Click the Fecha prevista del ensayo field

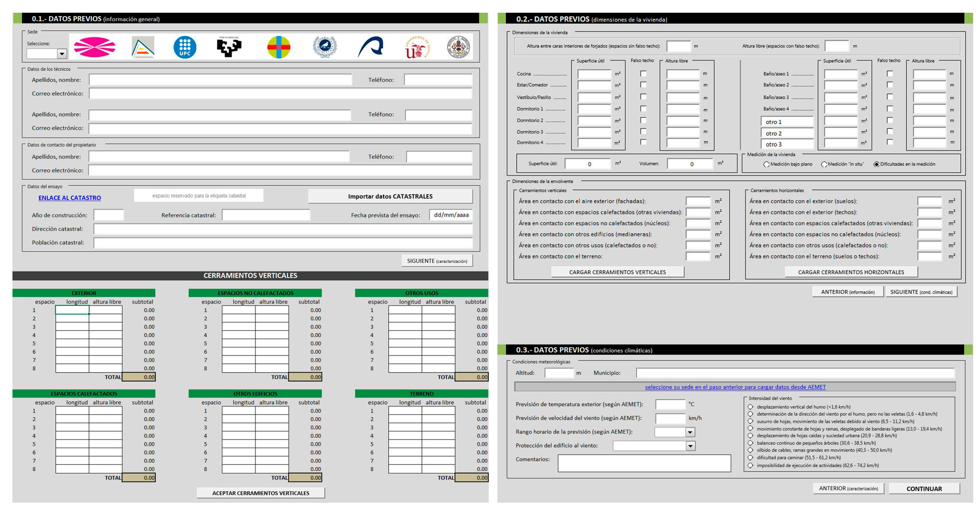(x=451, y=215)
